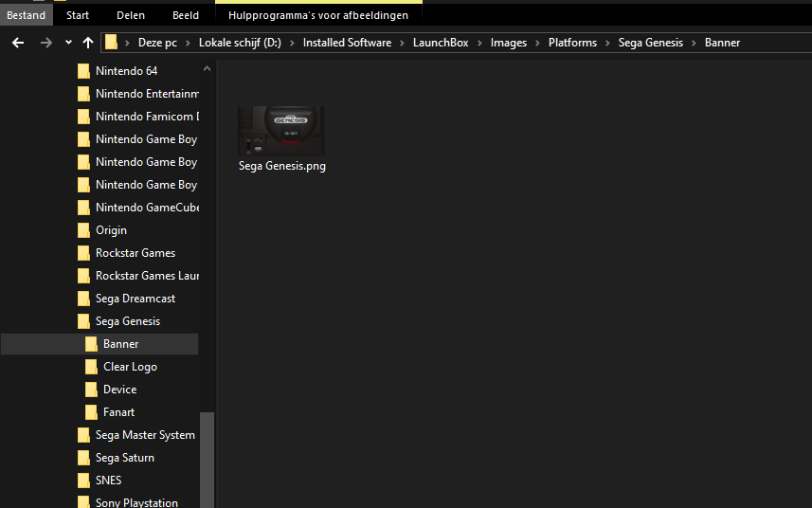Expand chevron before Deze pc breadcrumb

click(127, 43)
